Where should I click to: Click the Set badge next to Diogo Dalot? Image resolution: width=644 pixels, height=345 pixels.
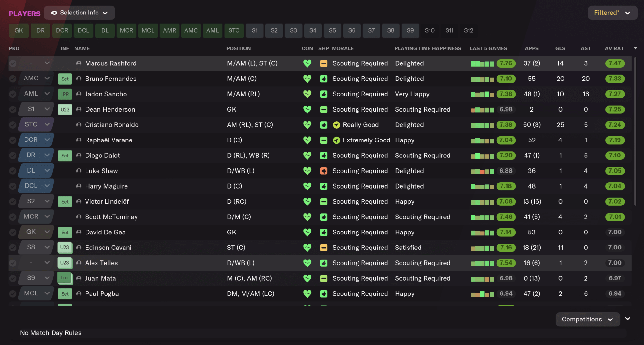[65, 156]
